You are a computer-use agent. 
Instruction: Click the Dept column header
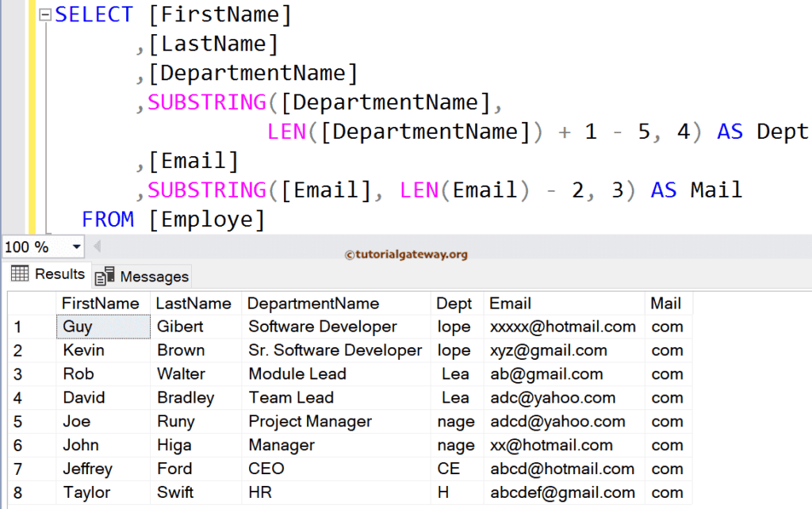point(456,303)
